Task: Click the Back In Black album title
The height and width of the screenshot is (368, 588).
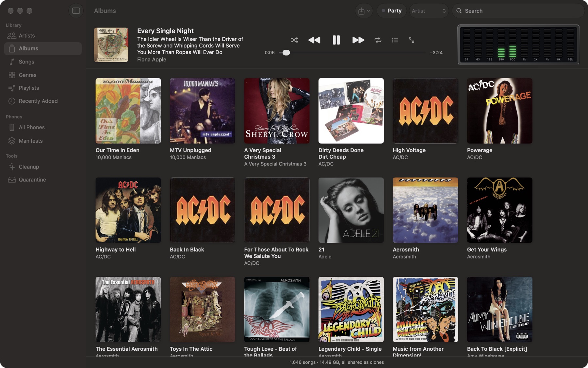Action: click(187, 250)
